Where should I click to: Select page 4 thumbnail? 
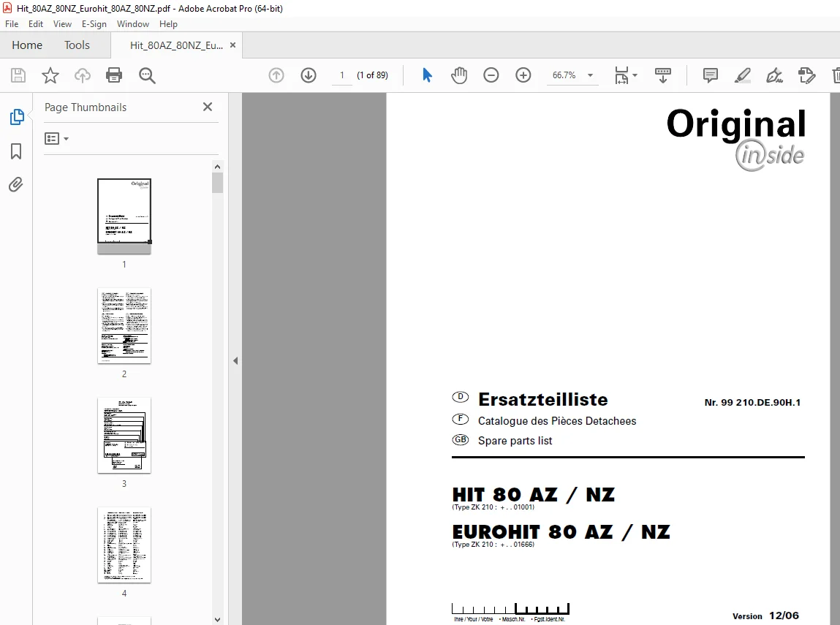click(124, 545)
